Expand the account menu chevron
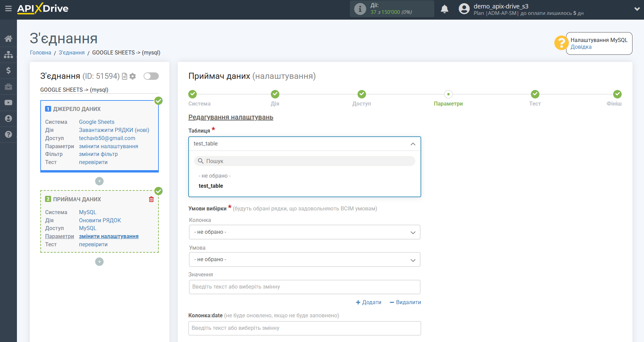644x342 pixels. [x=637, y=9]
